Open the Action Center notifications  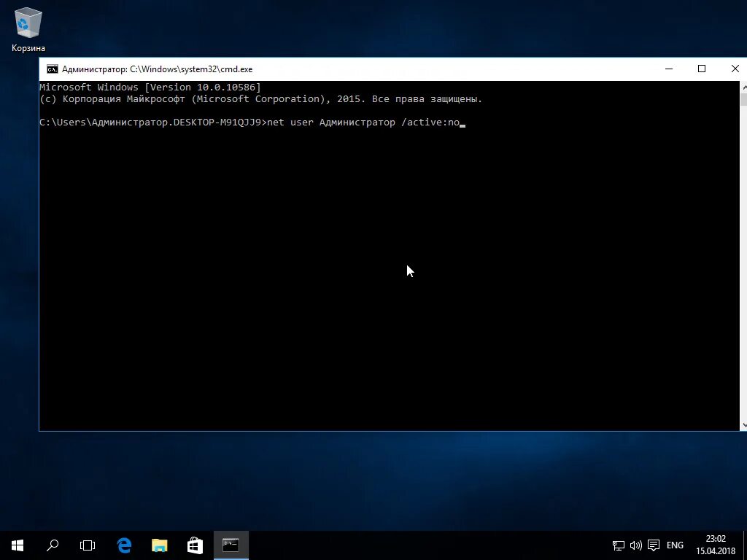tap(653, 545)
